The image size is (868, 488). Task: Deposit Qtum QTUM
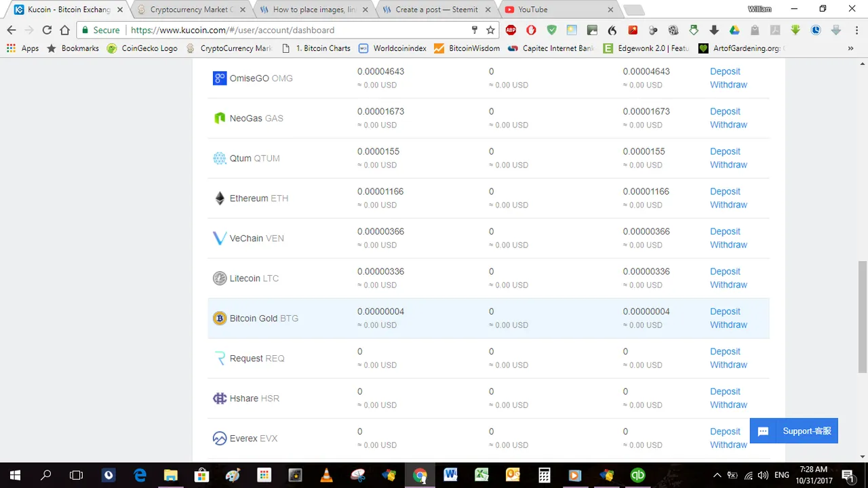click(x=725, y=151)
